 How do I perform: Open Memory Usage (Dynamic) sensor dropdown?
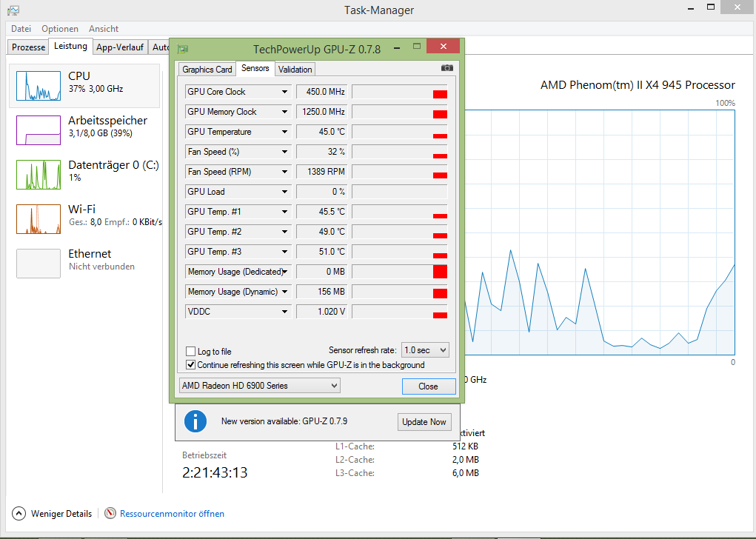284,292
